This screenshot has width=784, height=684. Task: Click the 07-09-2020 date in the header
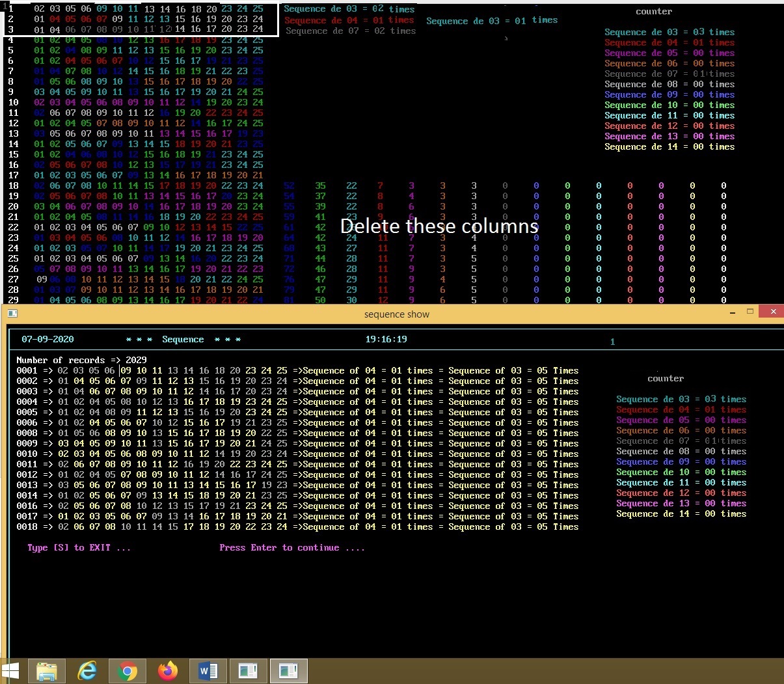pos(47,339)
